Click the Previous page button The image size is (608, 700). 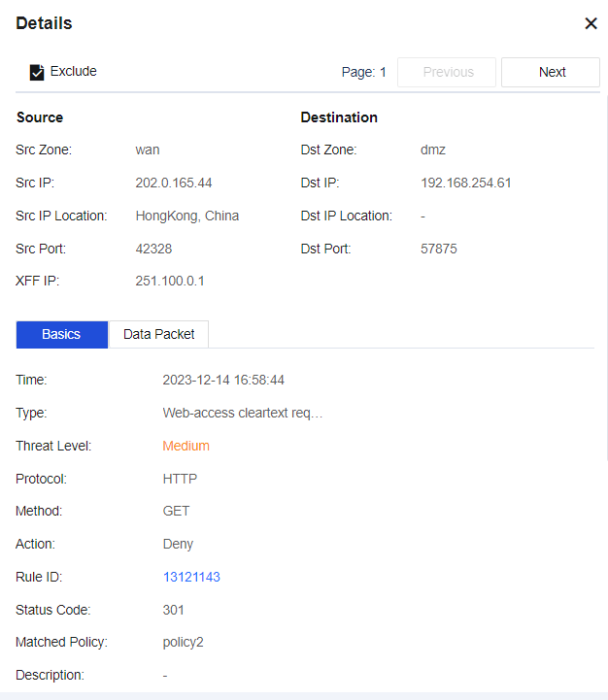448,72
